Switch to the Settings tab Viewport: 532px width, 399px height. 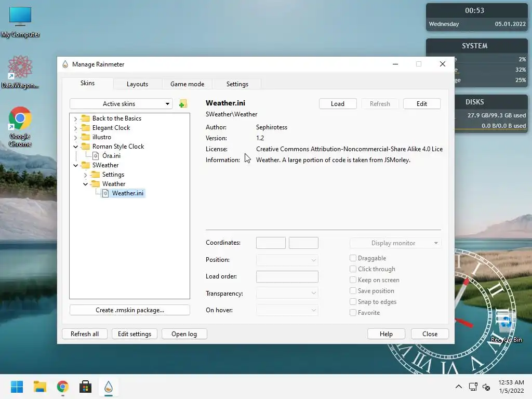click(237, 84)
